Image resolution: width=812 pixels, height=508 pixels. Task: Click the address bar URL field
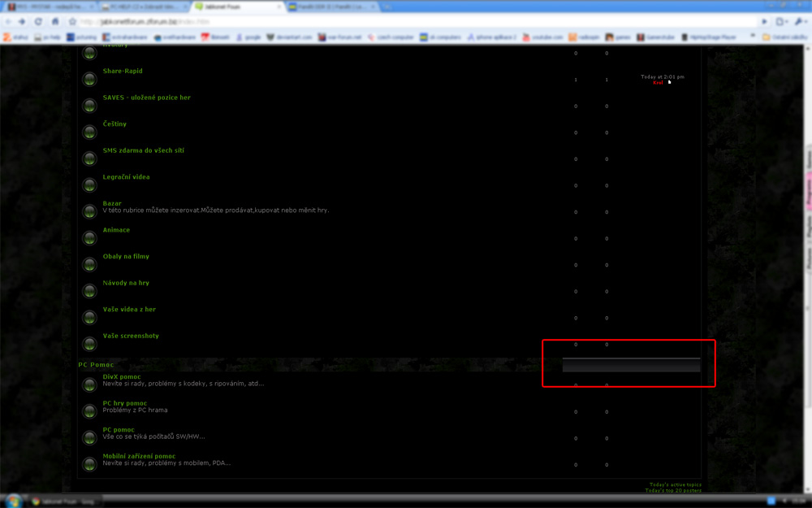(406, 22)
